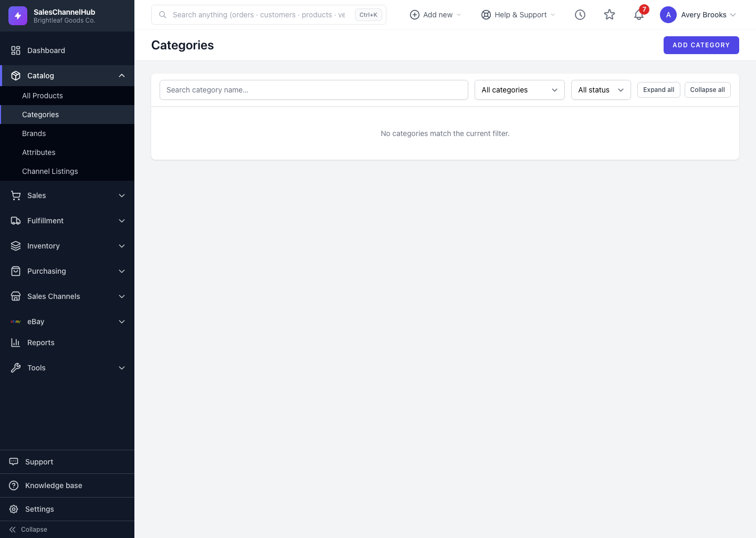
Task: Click the Collapse sidebar double-arrow icon
Action: [13, 530]
